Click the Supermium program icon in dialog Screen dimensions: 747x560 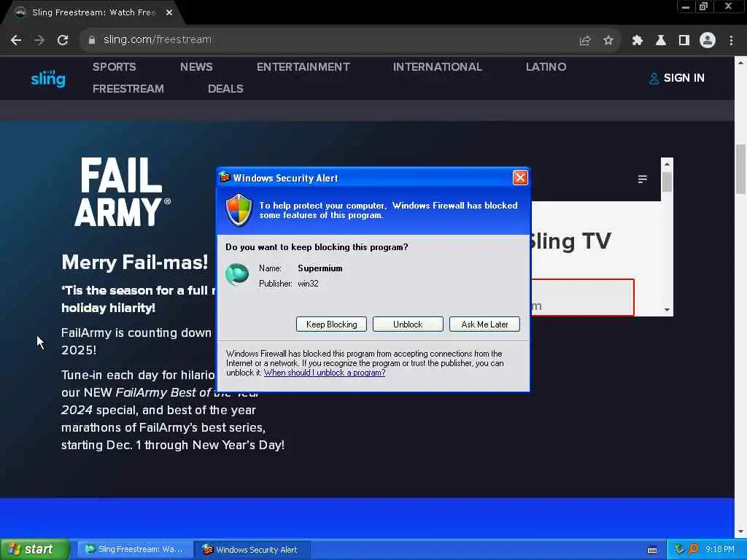tap(237, 275)
